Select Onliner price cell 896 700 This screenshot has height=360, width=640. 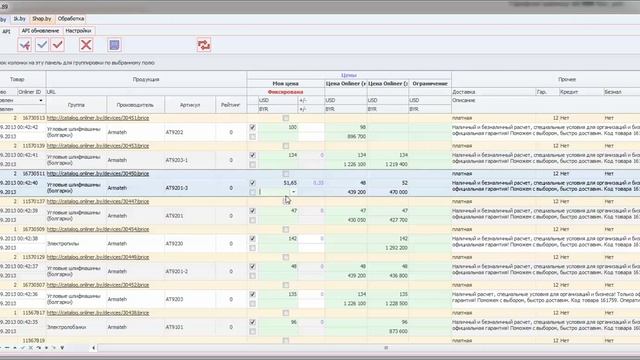click(x=346, y=137)
